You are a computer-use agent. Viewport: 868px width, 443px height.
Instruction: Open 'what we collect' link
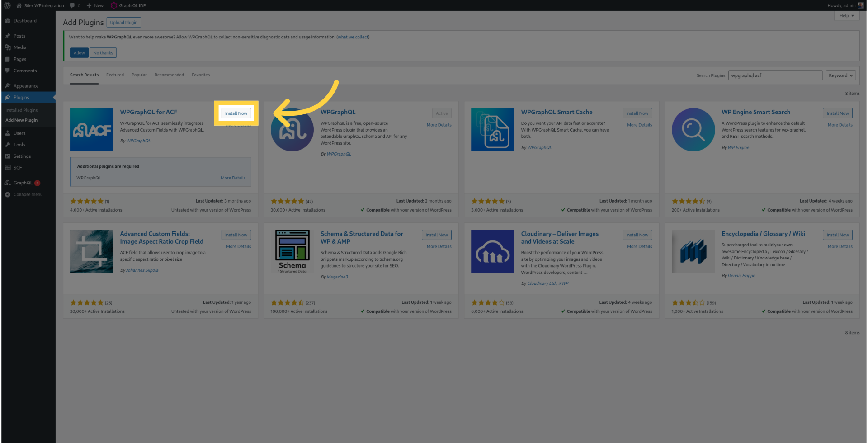[x=353, y=37]
